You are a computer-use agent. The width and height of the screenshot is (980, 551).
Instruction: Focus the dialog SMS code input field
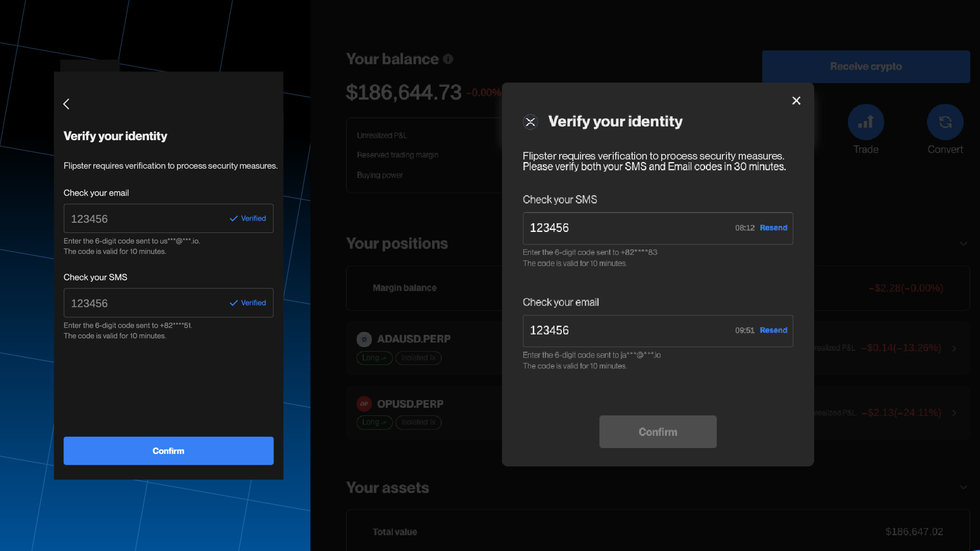coord(658,228)
